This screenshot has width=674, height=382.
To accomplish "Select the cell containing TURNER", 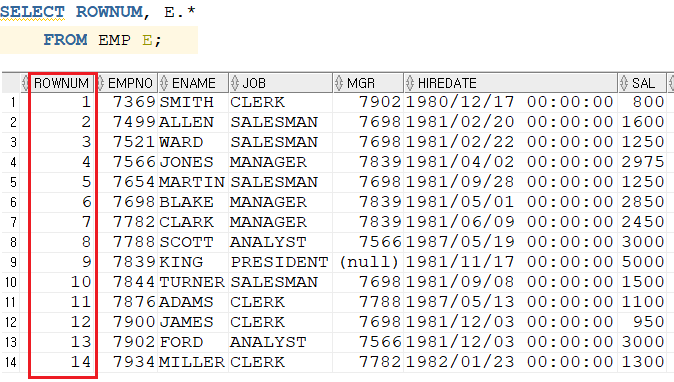I will click(193, 282).
